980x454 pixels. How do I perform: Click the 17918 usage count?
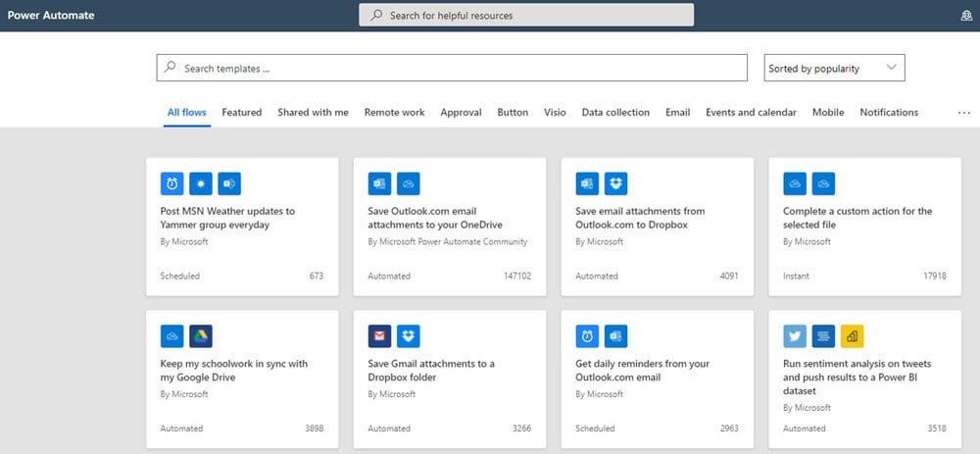(934, 276)
